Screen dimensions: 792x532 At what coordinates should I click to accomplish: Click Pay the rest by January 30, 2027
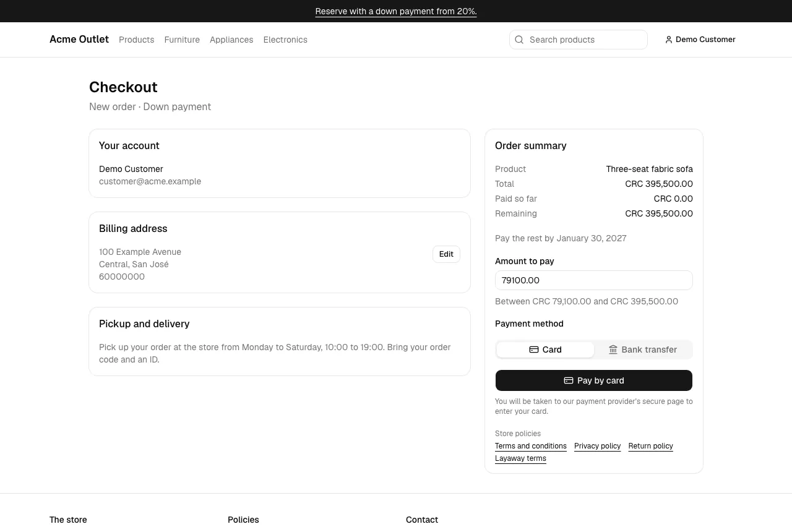(561, 238)
